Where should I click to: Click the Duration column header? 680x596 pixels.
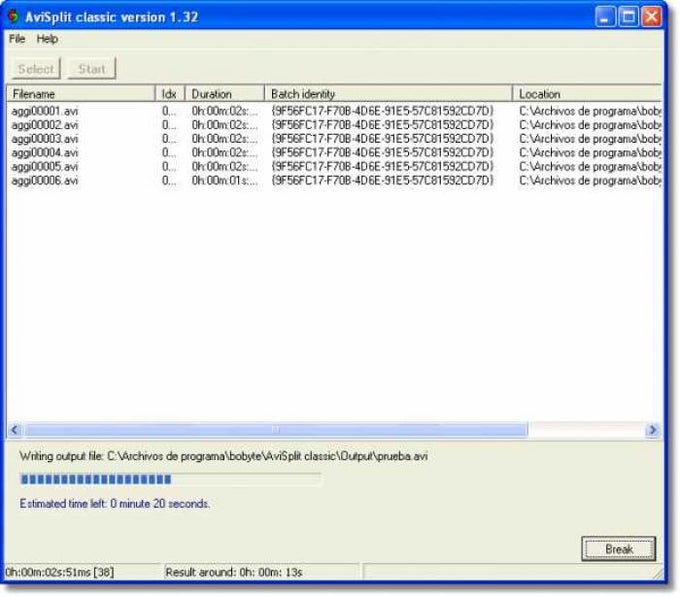pos(225,94)
